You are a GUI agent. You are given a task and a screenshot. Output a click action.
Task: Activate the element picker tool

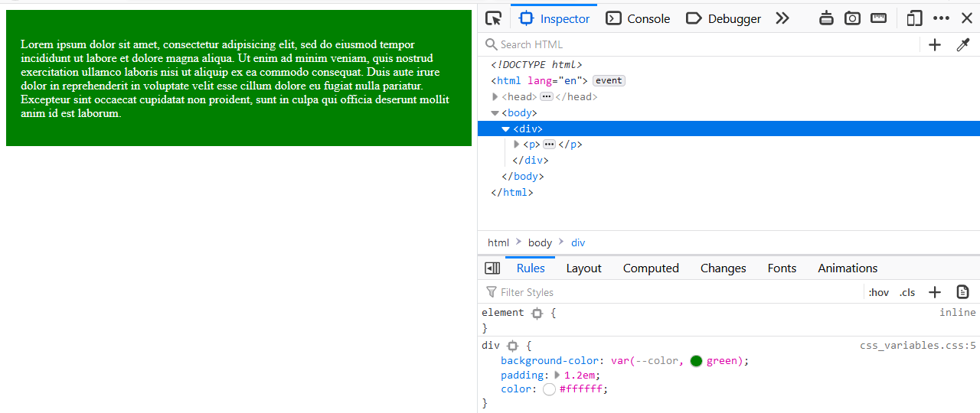click(x=494, y=18)
